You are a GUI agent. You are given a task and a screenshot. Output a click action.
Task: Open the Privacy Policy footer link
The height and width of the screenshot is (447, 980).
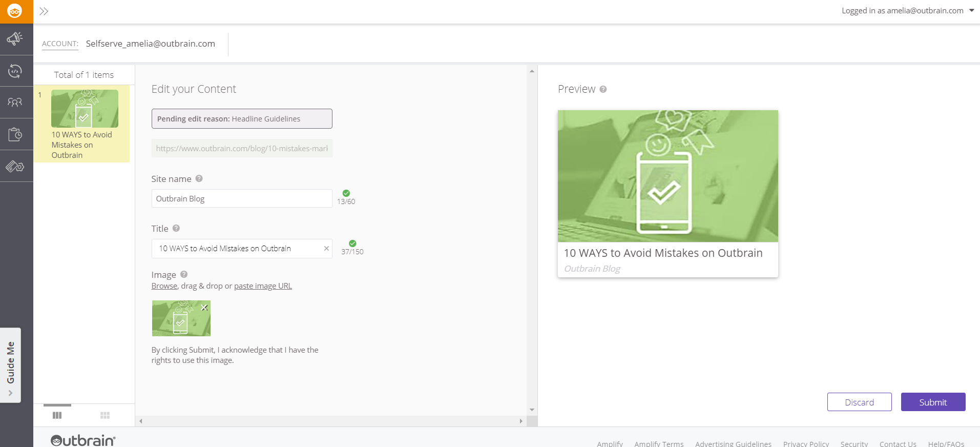805,443
